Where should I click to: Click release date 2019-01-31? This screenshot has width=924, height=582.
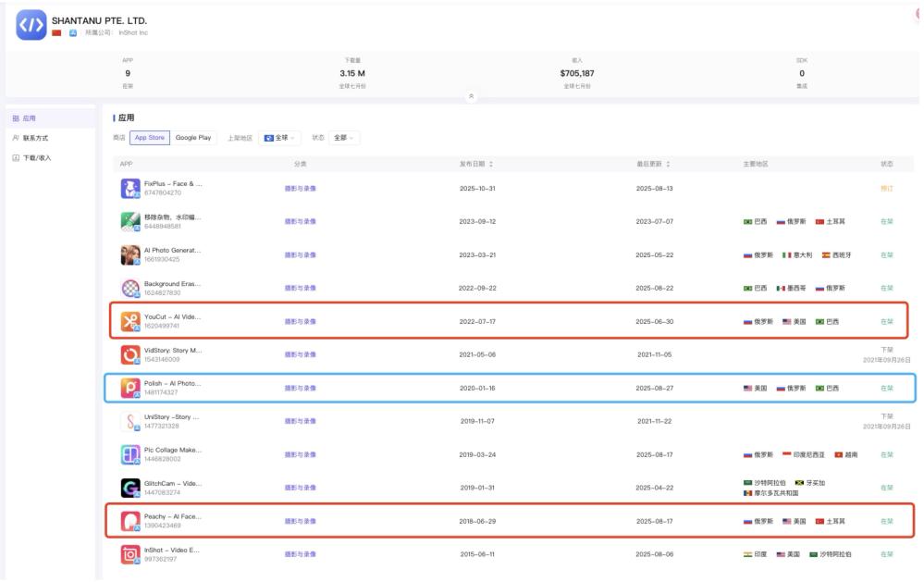pos(477,489)
